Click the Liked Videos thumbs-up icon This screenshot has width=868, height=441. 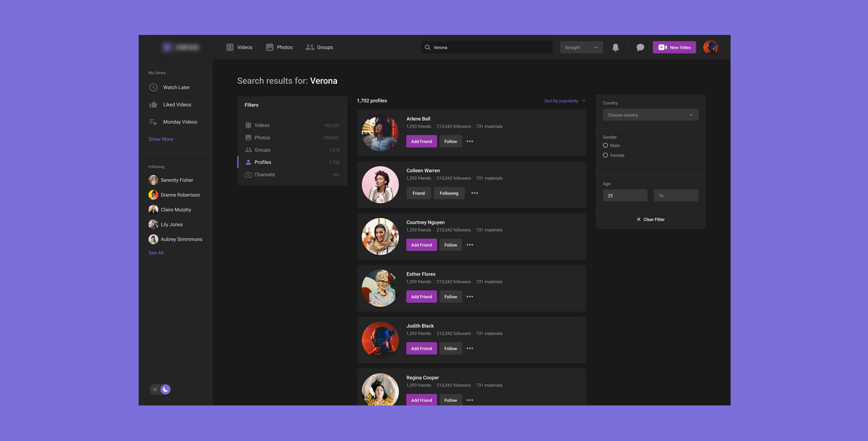[153, 105]
